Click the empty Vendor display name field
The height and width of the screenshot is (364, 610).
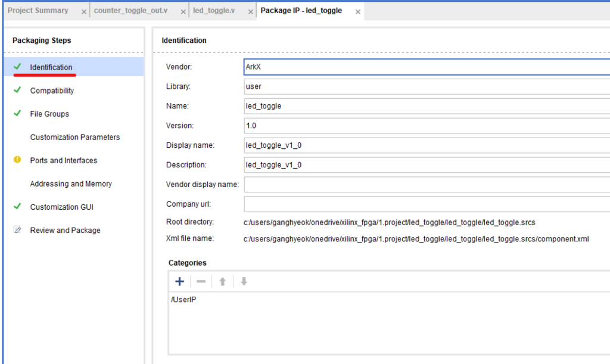(427, 184)
